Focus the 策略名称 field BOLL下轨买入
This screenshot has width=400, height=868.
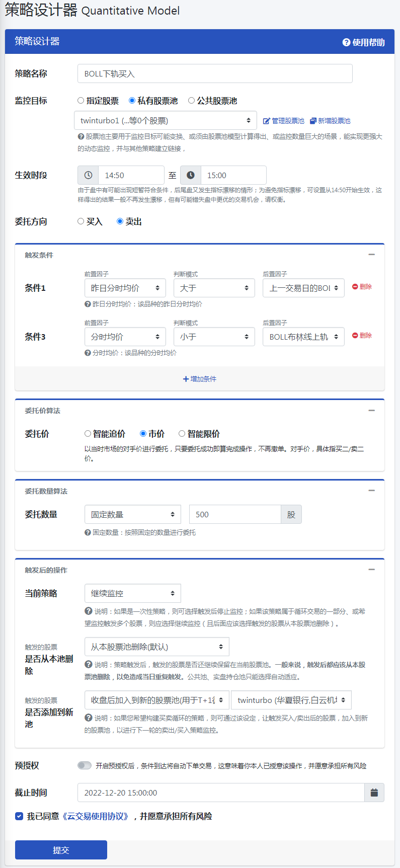215,73
